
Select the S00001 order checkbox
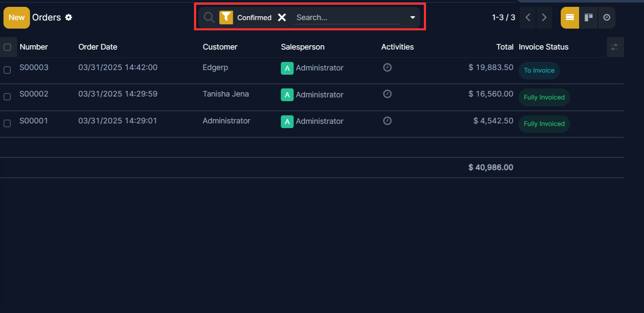point(7,123)
